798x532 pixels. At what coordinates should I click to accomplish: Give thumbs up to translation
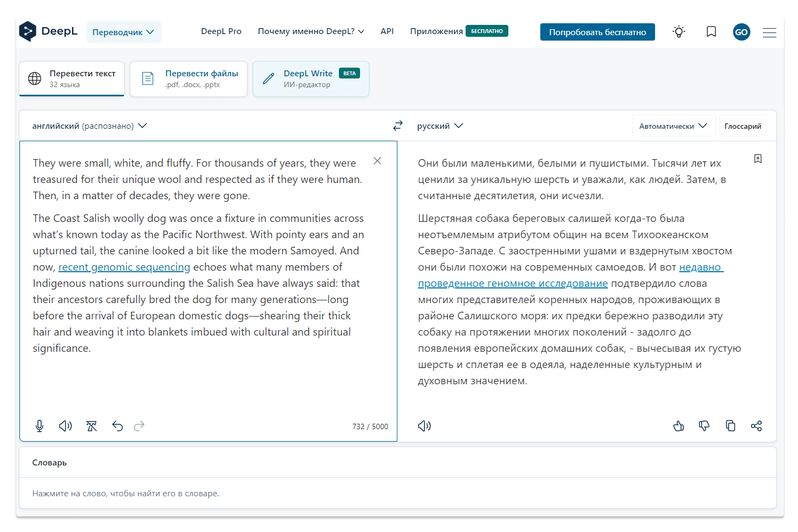[x=678, y=426]
